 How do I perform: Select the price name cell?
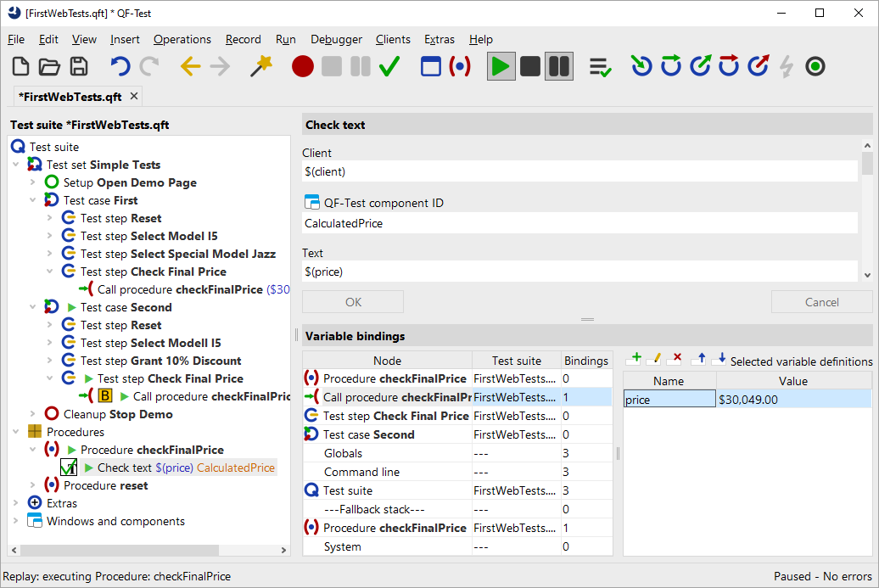tap(669, 399)
